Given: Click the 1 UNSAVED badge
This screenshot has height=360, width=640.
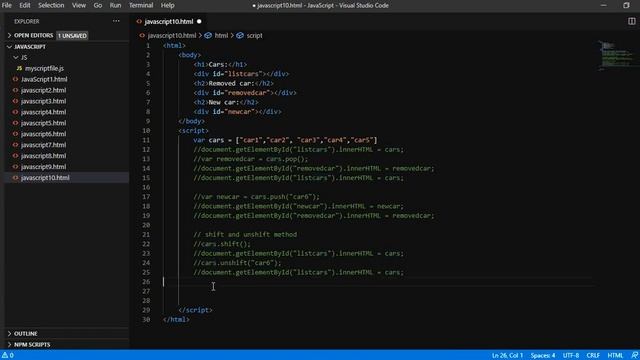Looking at the screenshot, I should coord(72,36).
